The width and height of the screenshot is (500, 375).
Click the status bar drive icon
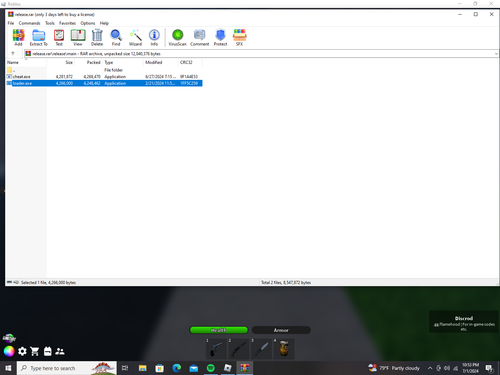coord(9,282)
